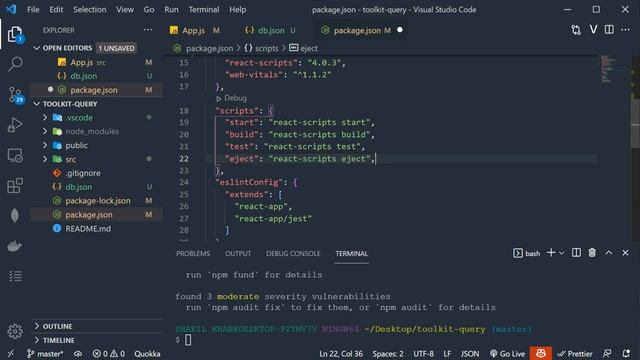Screen dimensions: 640x360
Task: Open the Selection menu
Action: [x=89, y=9]
